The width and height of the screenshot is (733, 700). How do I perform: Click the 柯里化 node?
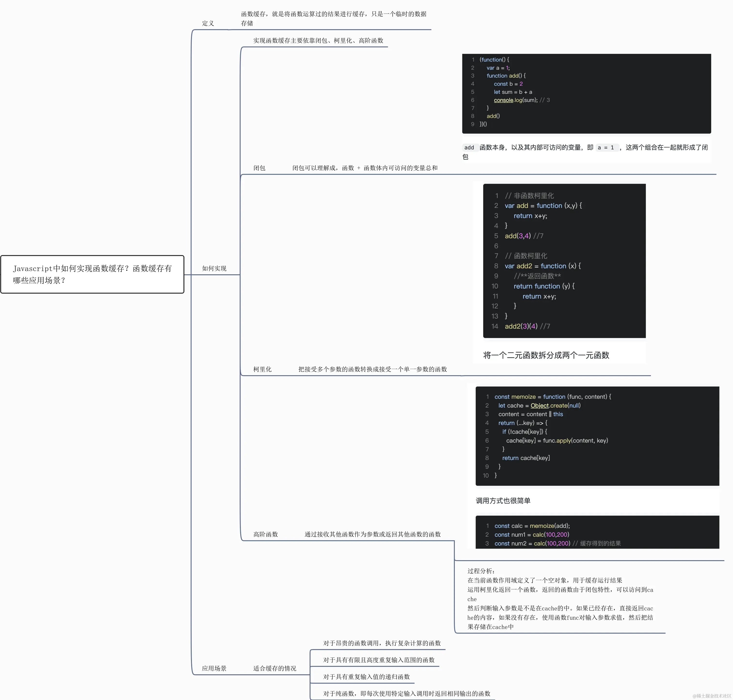click(x=262, y=370)
